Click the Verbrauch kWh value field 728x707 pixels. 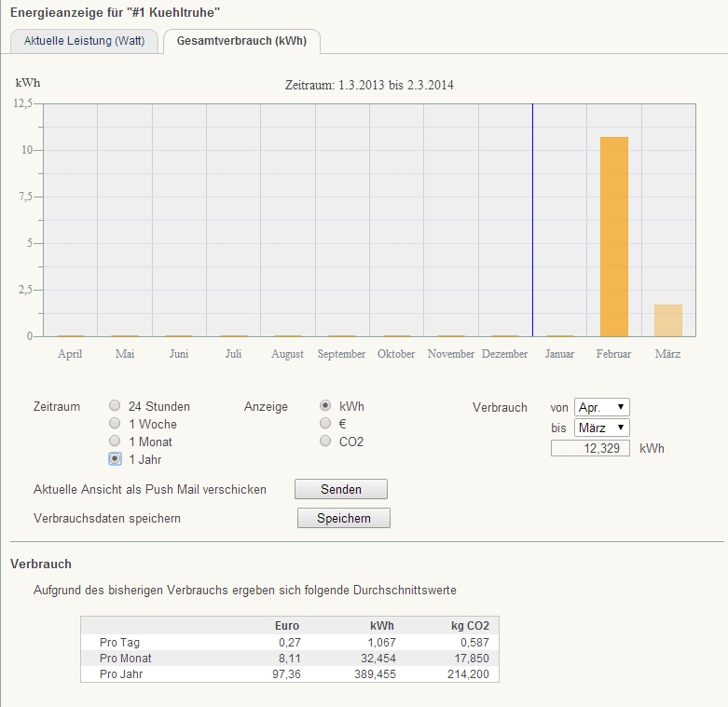590,448
